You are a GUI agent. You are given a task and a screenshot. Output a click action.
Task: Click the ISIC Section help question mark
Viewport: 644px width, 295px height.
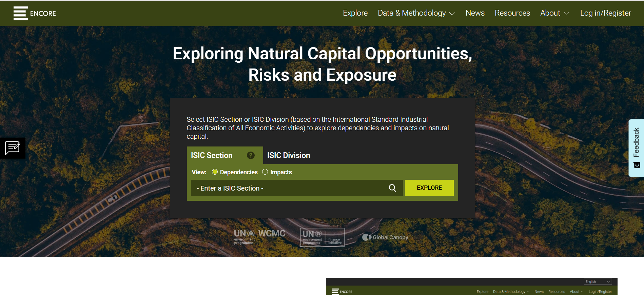[251, 155]
